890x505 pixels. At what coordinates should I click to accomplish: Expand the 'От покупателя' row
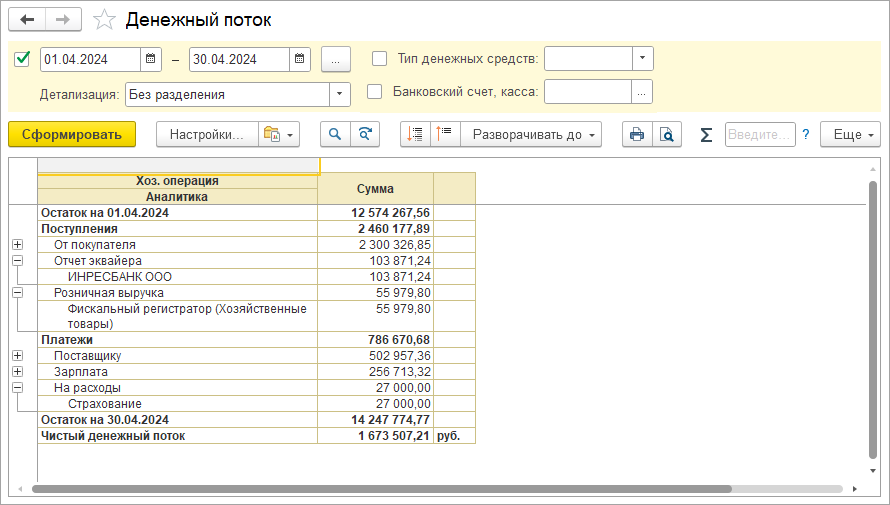point(17,244)
